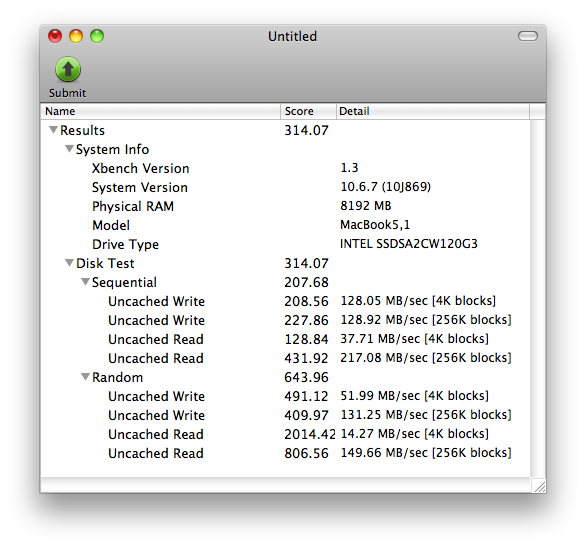Click the detail 217.08 MB/sec [256K blocks]
Viewport: 586px width, 548px height.
(426, 358)
